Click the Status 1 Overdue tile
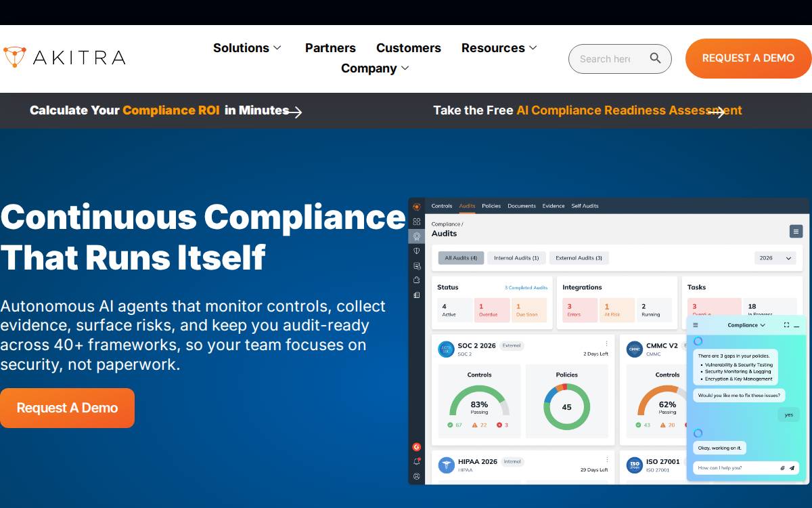This screenshot has height=508, width=812. [492, 310]
